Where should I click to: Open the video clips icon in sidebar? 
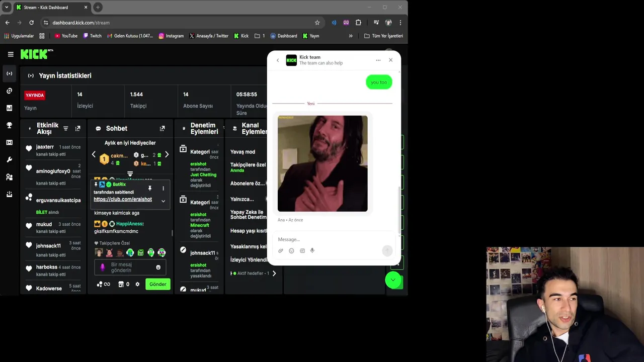click(x=9, y=143)
